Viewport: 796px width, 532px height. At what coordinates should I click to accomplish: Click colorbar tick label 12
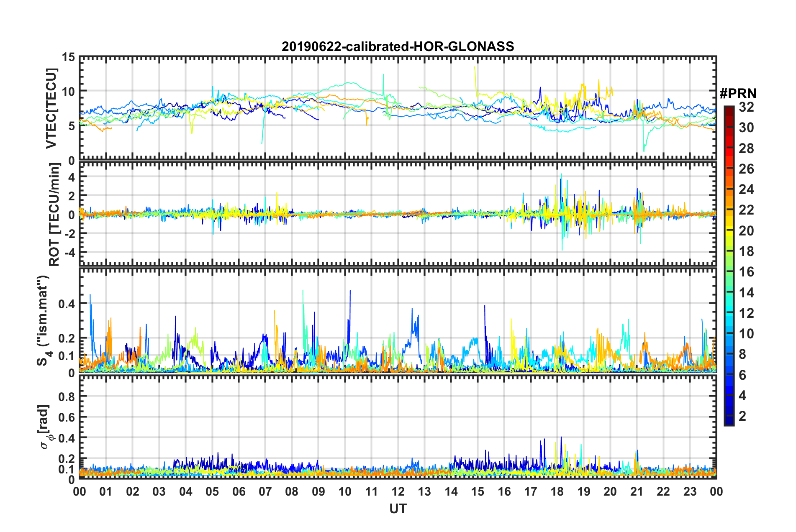pos(746,313)
